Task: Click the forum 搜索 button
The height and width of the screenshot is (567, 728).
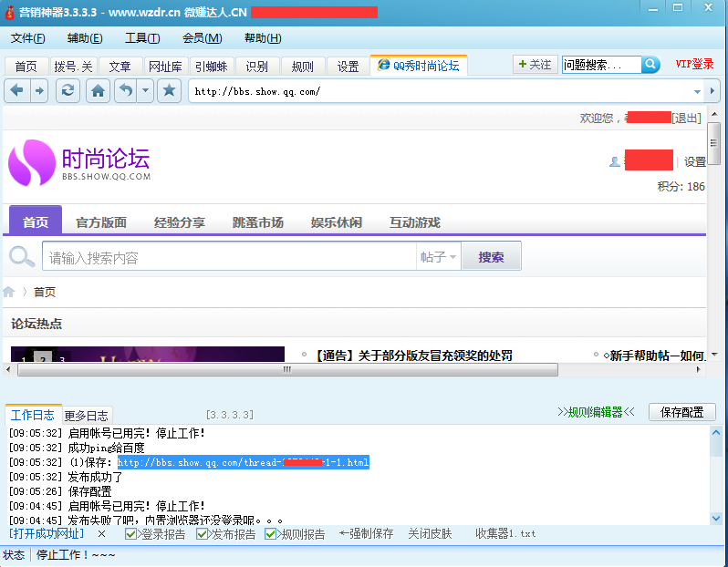Action: 491,256
